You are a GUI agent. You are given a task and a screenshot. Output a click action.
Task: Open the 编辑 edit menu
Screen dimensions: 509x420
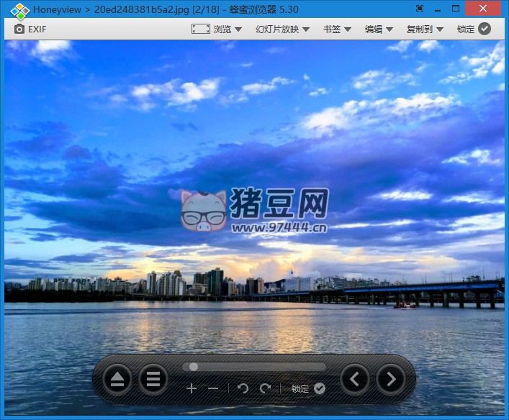tap(379, 29)
